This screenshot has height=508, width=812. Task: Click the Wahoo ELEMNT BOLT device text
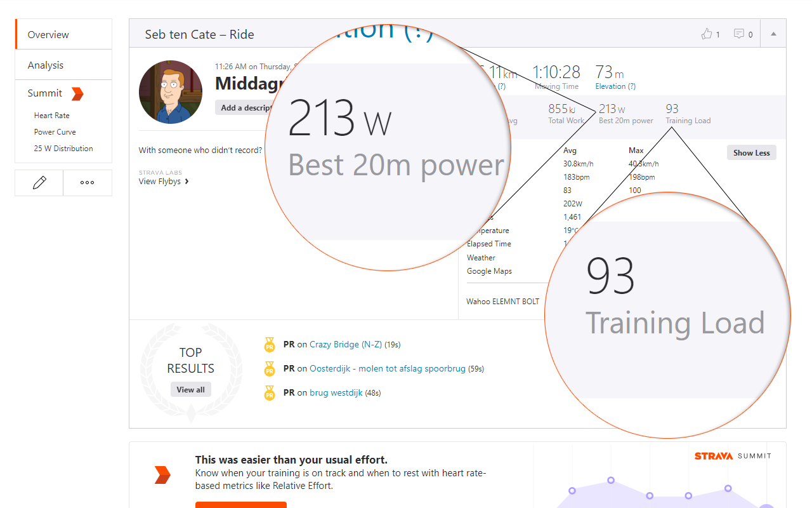pos(503,301)
